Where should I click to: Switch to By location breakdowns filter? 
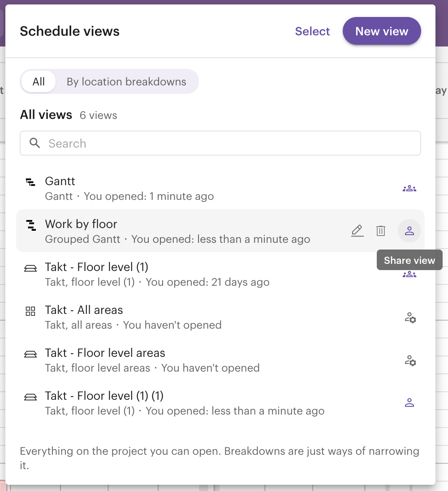tap(126, 82)
